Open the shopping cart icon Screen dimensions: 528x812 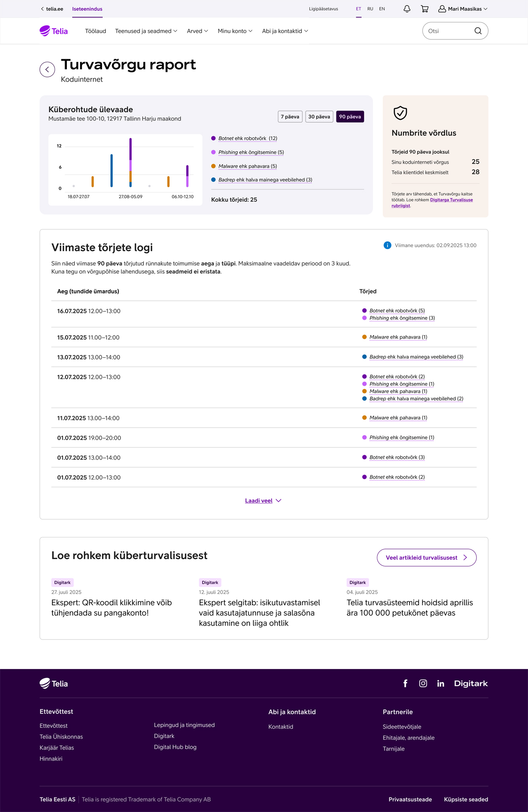tap(424, 9)
